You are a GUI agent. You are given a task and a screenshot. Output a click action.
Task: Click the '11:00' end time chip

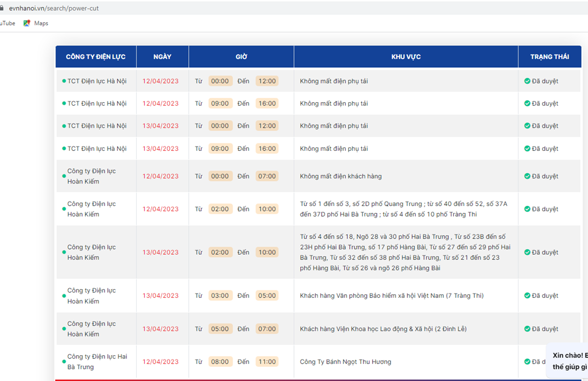[267, 361]
